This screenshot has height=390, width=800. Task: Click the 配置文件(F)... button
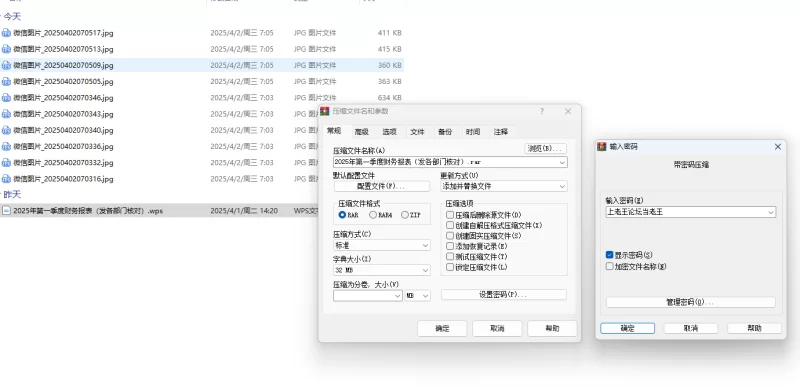coord(382,187)
